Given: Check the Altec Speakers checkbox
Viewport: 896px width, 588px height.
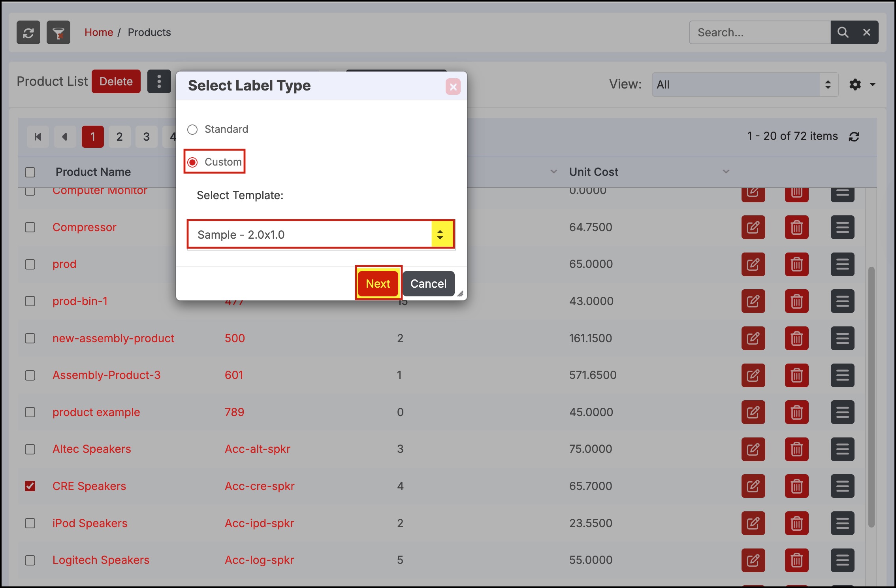Looking at the screenshot, I should [30, 449].
